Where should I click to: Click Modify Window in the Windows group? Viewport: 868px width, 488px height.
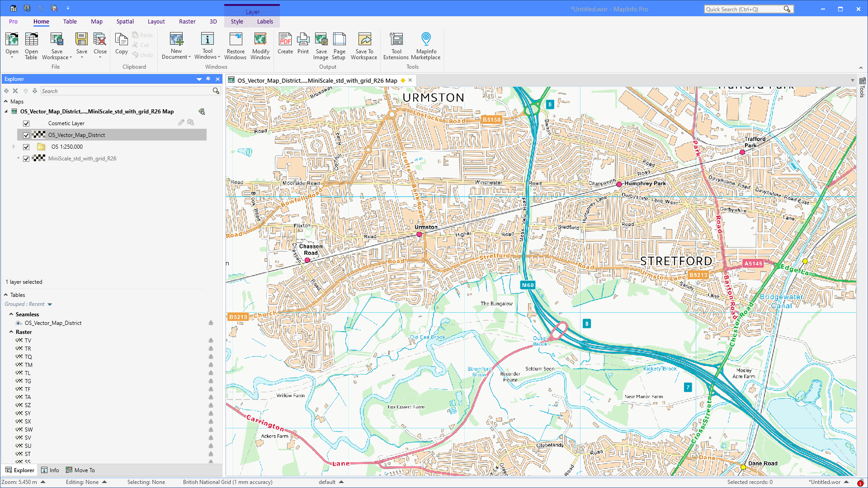click(x=260, y=45)
